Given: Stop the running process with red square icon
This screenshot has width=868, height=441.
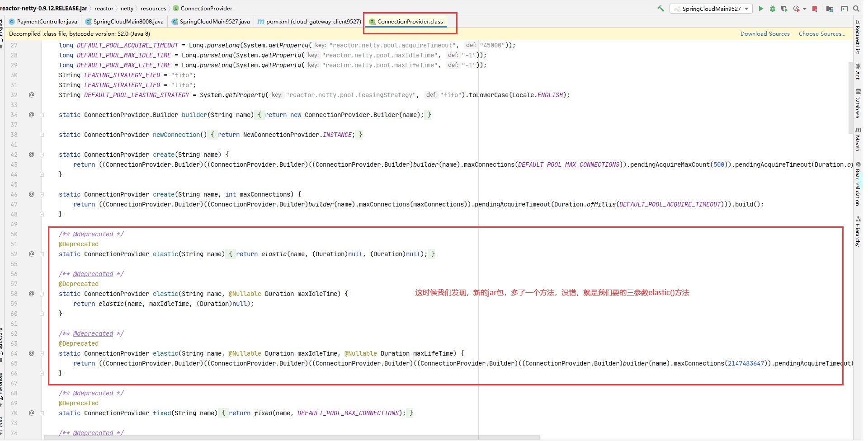Looking at the screenshot, I should (x=814, y=9).
